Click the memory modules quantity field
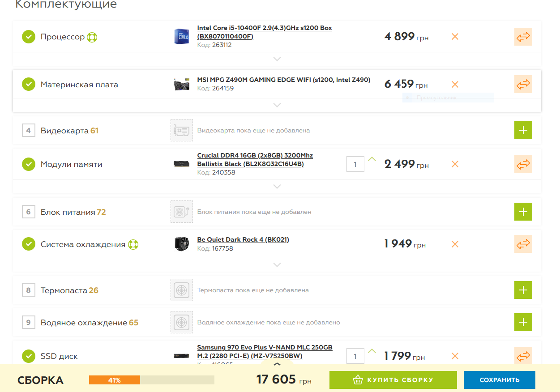Viewport: 560px width, 392px height. coord(355,164)
